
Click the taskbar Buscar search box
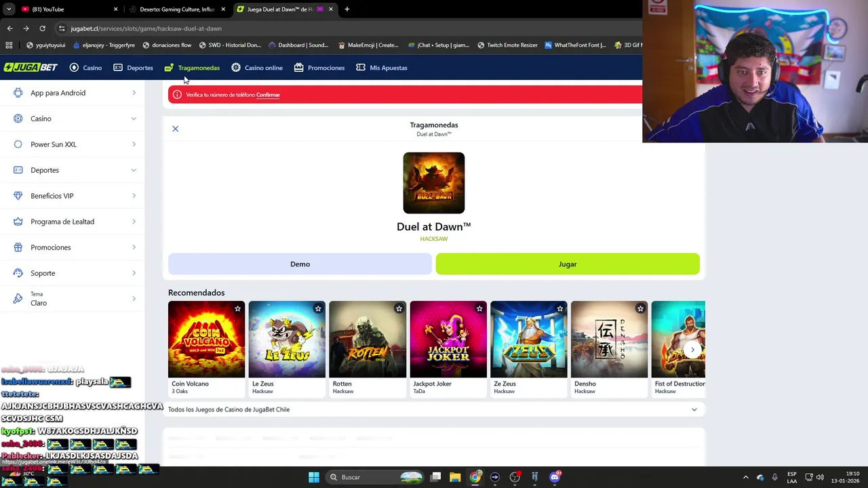coord(376,477)
